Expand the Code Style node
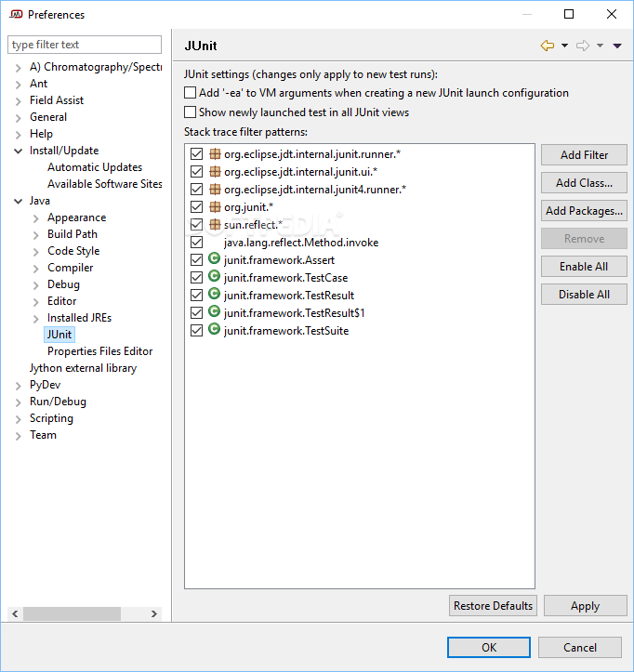This screenshot has height=672, width=634. pyautogui.click(x=36, y=252)
